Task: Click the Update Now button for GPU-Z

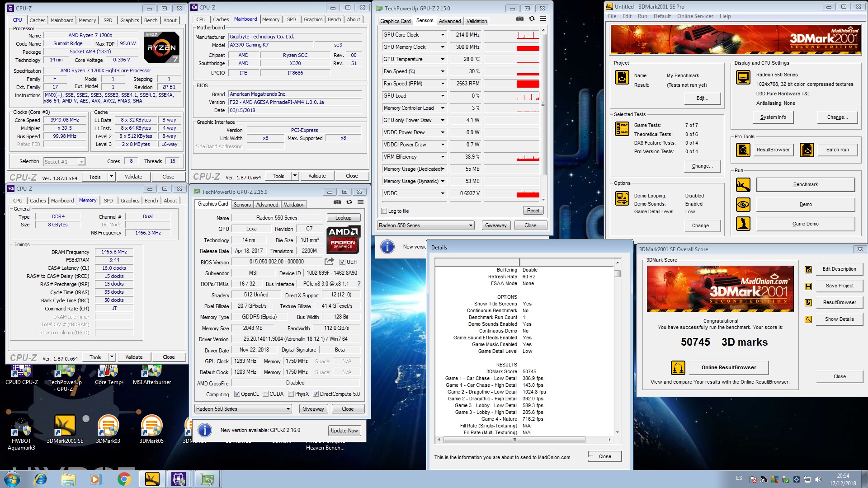Action: [344, 431]
